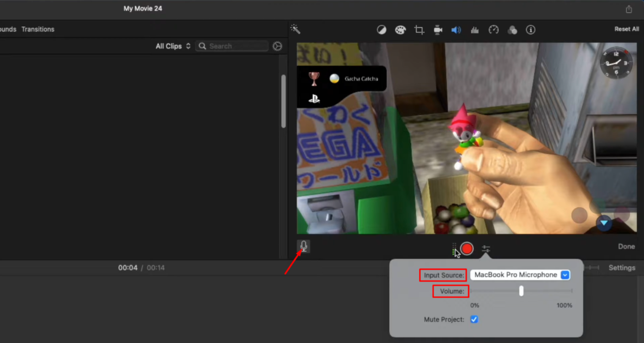This screenshot has width=644, height=343.
Task: Select the Speed tool
Action: (493, 30)
